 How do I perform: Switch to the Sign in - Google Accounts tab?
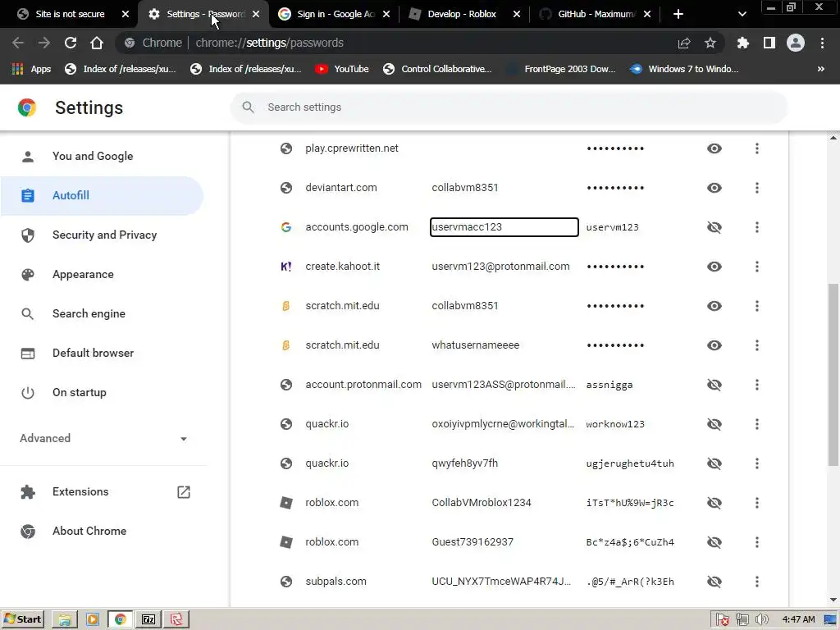333,14
